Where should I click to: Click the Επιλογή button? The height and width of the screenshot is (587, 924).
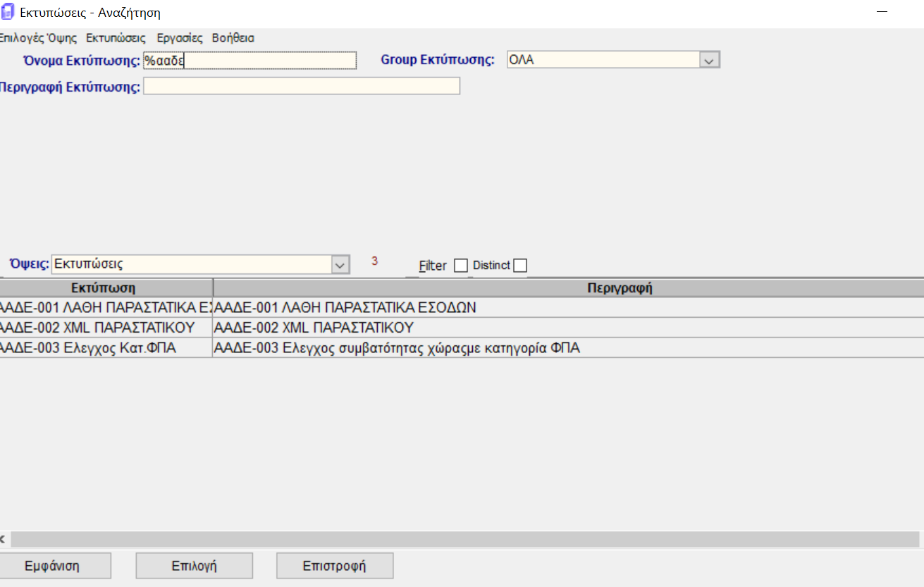[194, 566]
